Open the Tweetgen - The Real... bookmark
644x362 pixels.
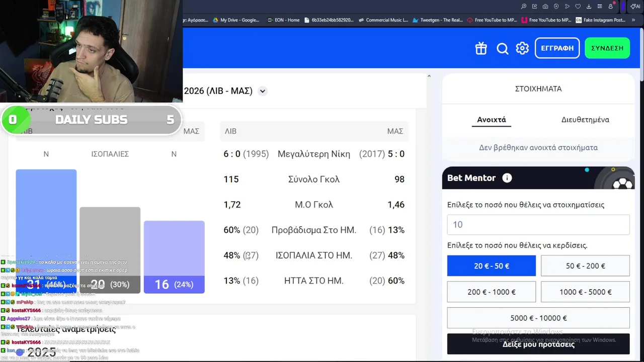pyautogui.click(x=437, y=20)
